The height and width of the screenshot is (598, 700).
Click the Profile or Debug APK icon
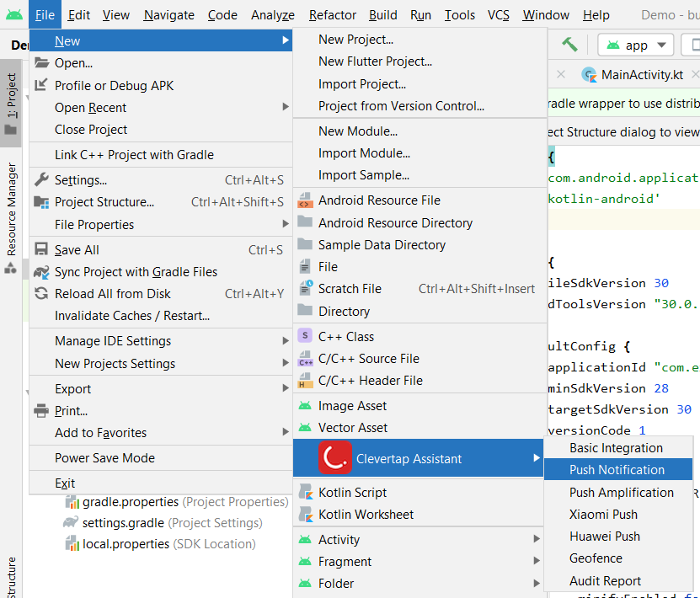tap(41, 85)
